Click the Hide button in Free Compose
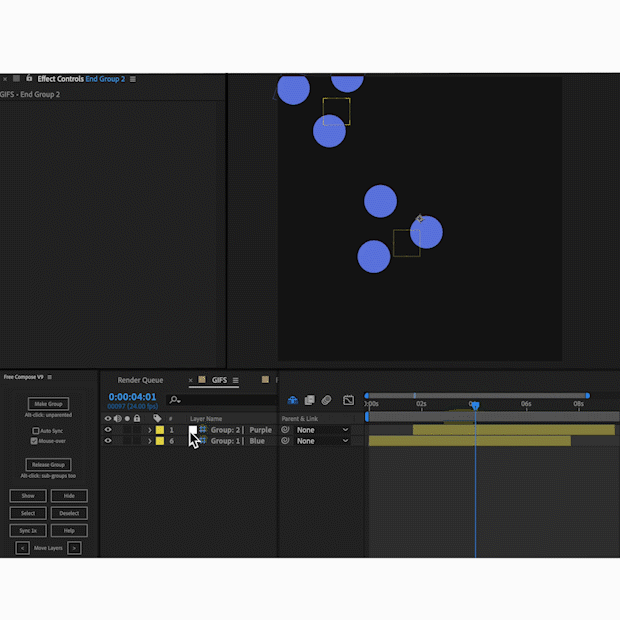Screen dimensions: 620x620 [x=69, y=495]
